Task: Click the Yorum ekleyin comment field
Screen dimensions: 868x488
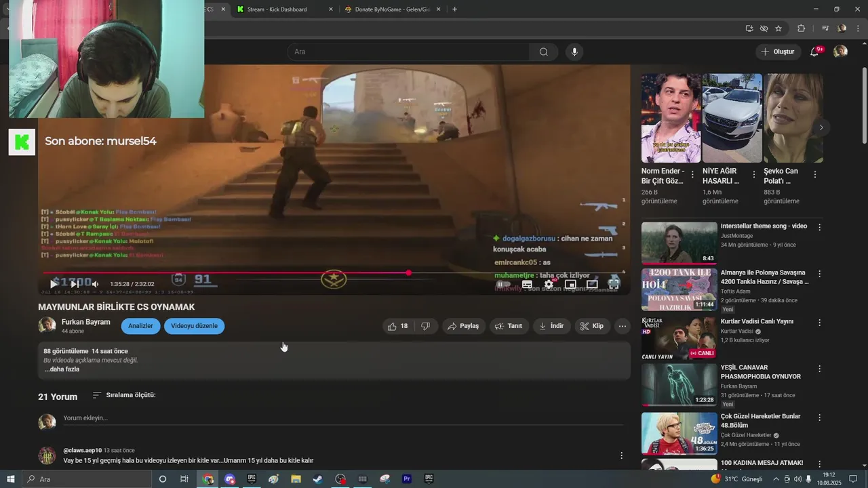Action: coord(342,418)
